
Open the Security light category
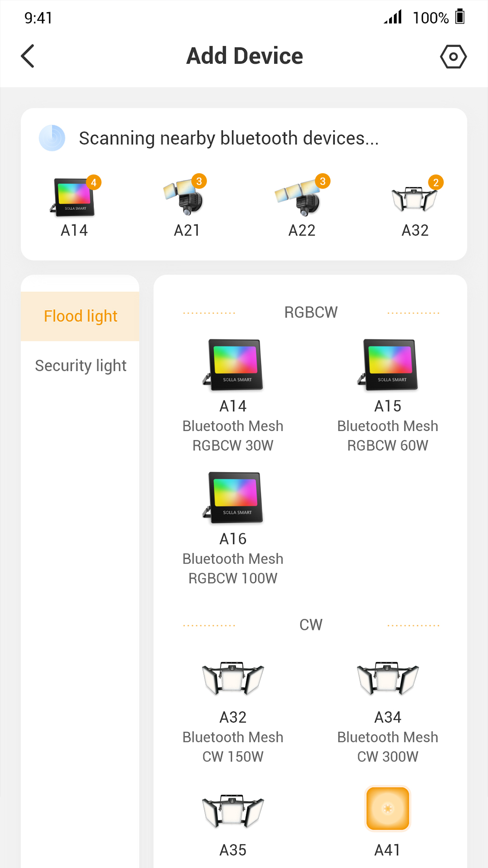(80, 365)
